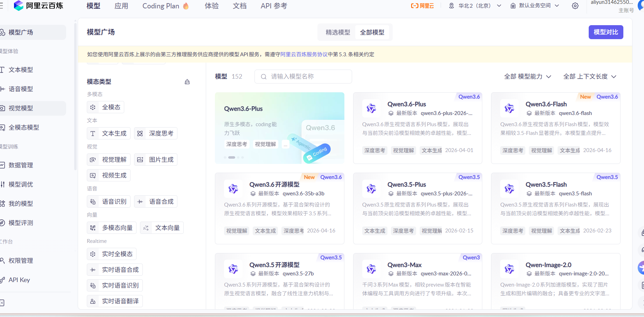Click the 默认业务空间 workspace icon
The image size is (644, 317).
pyautogui.click(x=513, y=6)
